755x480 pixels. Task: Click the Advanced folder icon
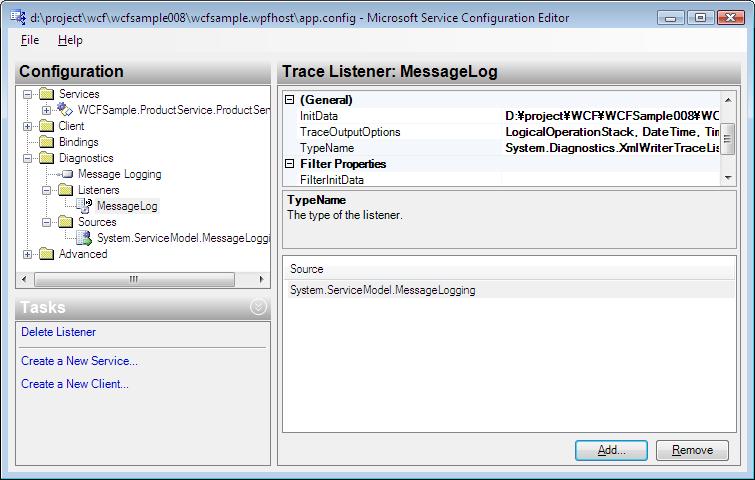pos(47,254)
